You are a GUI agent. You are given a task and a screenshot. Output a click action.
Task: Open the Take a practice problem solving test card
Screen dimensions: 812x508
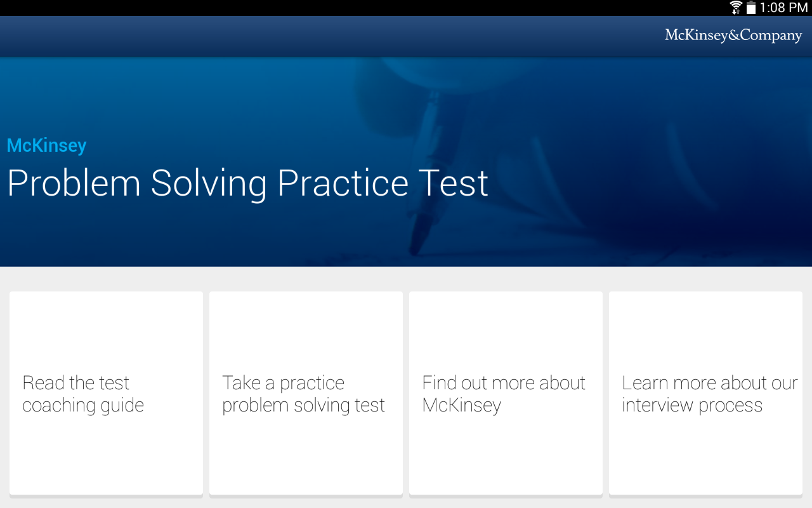[x=306, y=393]
